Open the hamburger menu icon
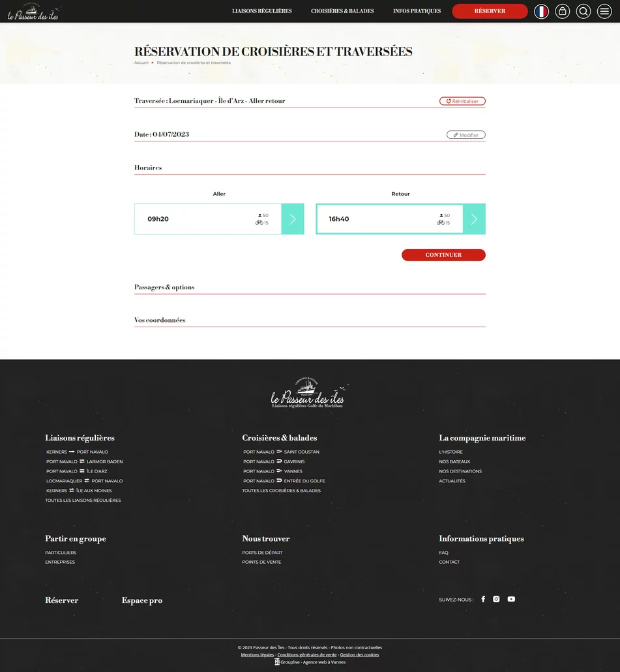This screenshot has height=672, width=620. pos(604,11)
